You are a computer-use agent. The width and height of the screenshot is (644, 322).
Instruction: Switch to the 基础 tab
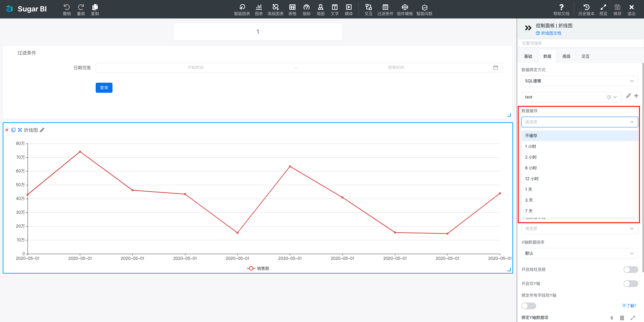528,56
